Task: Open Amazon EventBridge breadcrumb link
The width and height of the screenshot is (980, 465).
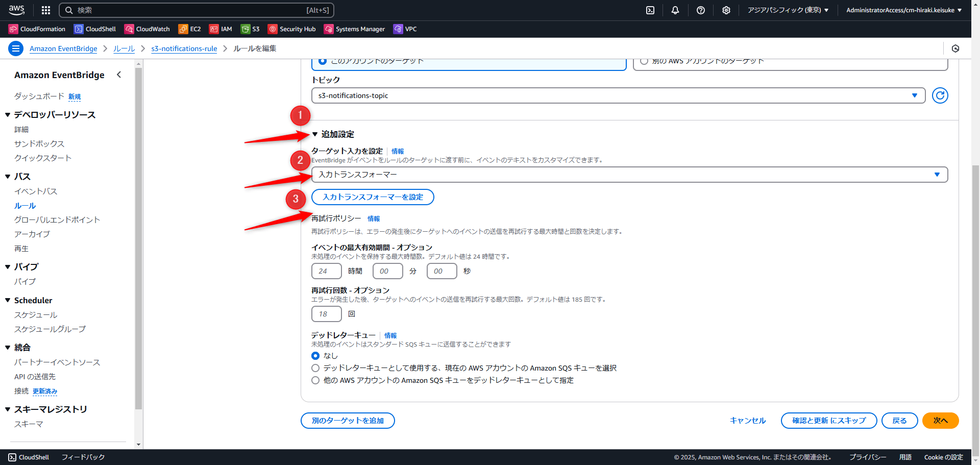Action: (x=63, y=48)
